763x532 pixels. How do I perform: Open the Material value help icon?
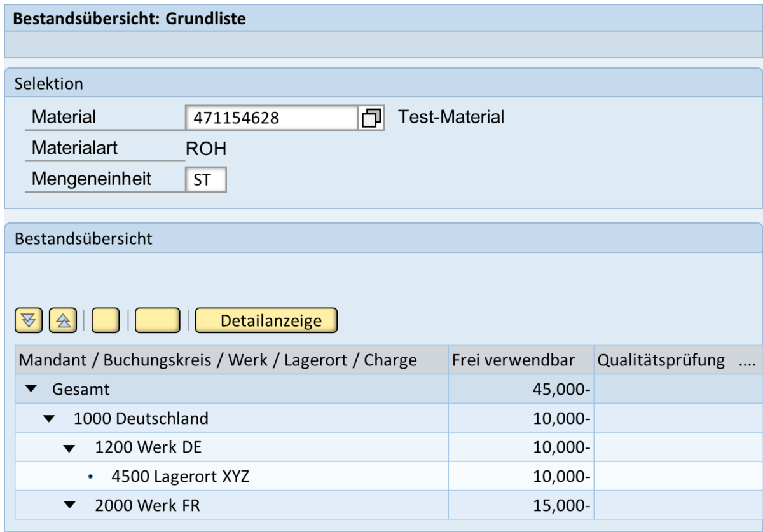(x=371, y=118)
